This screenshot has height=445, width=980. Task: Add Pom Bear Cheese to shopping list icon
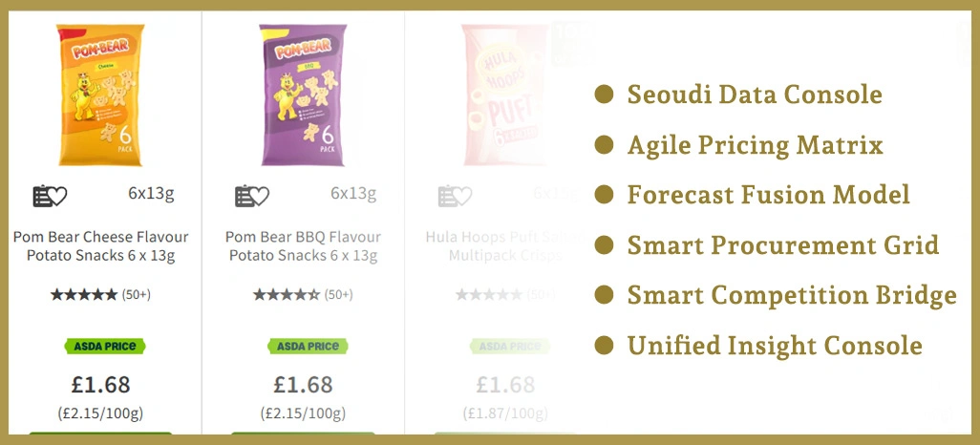point(51,196)
